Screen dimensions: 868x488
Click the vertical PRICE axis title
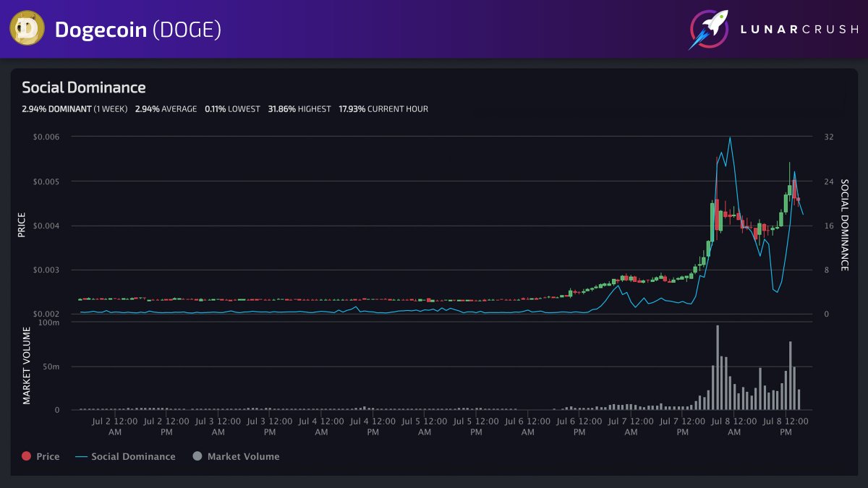coord(22,226)
